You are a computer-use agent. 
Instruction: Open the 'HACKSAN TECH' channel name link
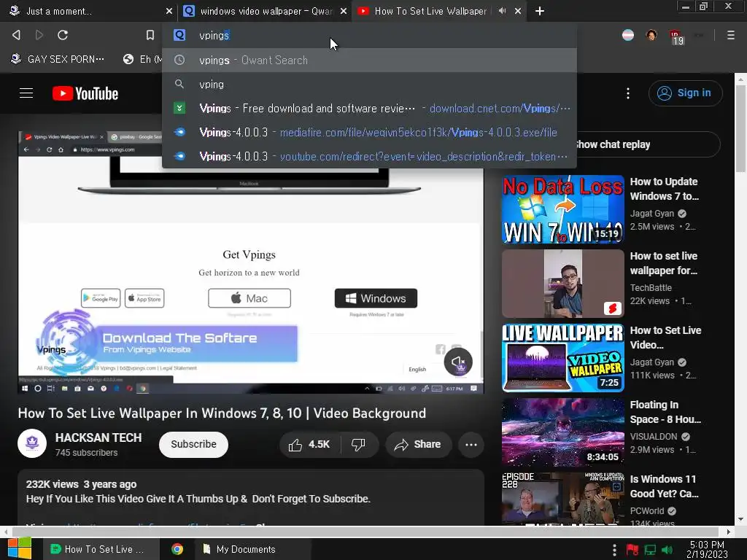pyautogui.click(x=98, y=437)
